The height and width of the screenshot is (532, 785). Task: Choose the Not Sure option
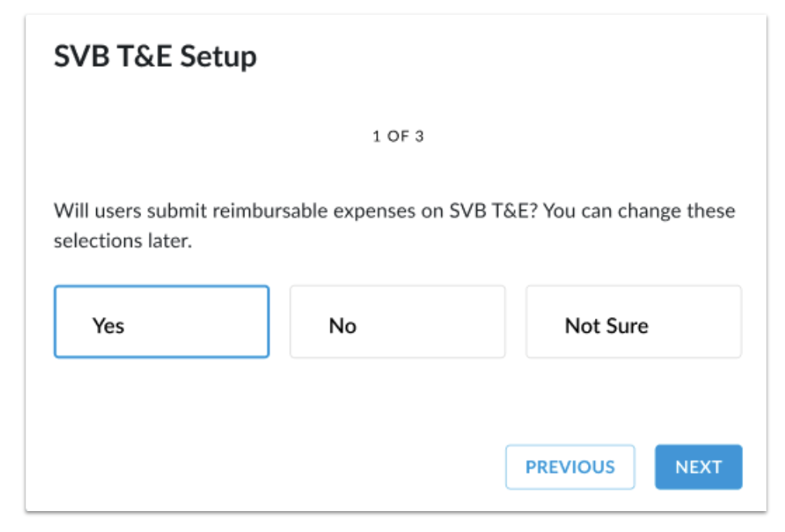pos(633,322)
